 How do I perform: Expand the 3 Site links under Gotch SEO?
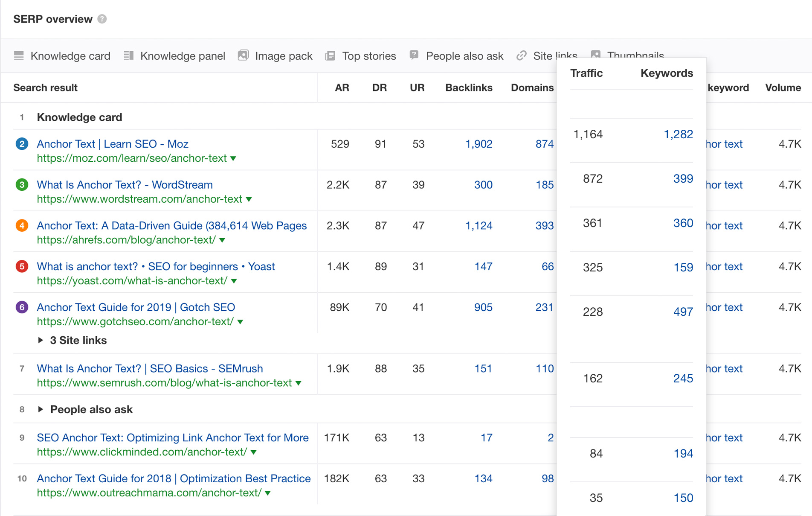pos(78,340)
